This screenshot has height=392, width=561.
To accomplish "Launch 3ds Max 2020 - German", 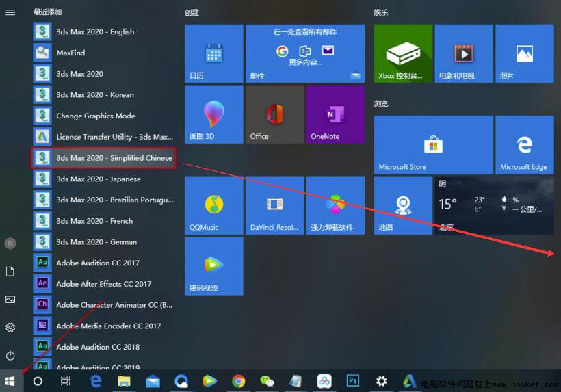I will pos(103,242).
